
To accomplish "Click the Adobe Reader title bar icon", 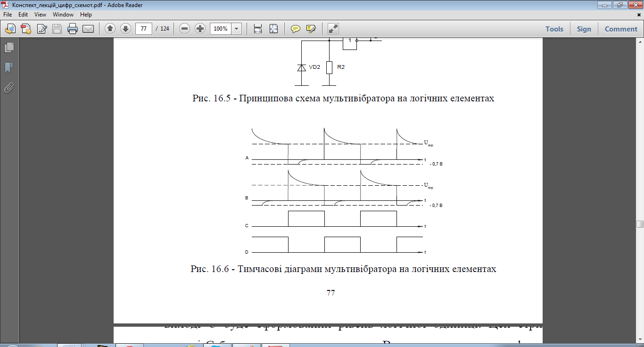I will [x=5, y=5].
